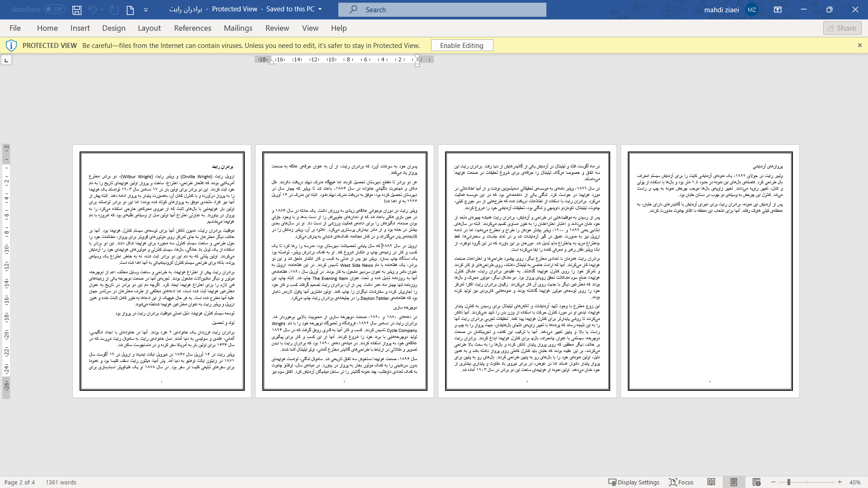This screenshot has height=488, width=868.
Task: Switch to Print Layout view
Action: point(734,482)
